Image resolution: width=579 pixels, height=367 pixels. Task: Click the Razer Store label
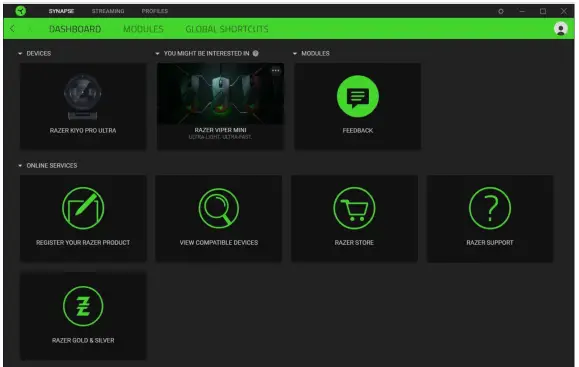pyautogui.click(x=354, y=243)
